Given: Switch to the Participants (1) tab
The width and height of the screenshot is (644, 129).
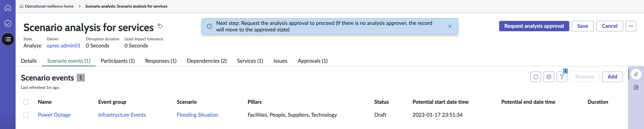Looking at the screenshot, I should (x=118, y=61).
